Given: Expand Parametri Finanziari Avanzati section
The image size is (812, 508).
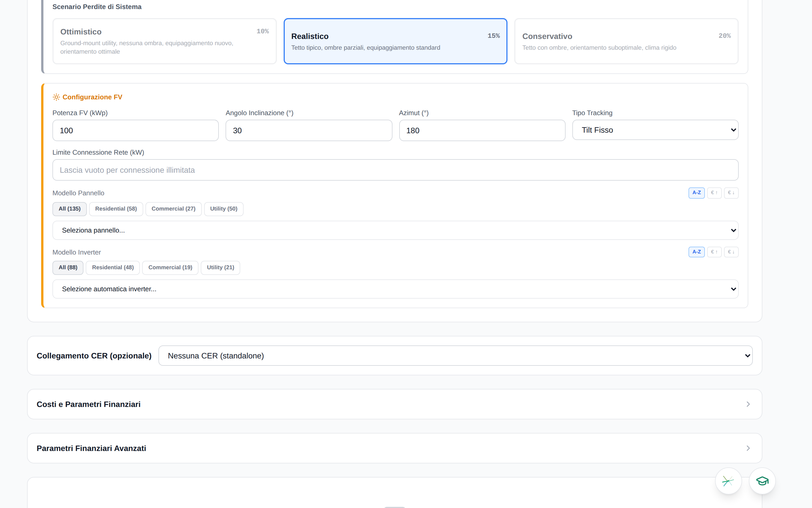Looking at the screenshot, I should pos(395,448).
